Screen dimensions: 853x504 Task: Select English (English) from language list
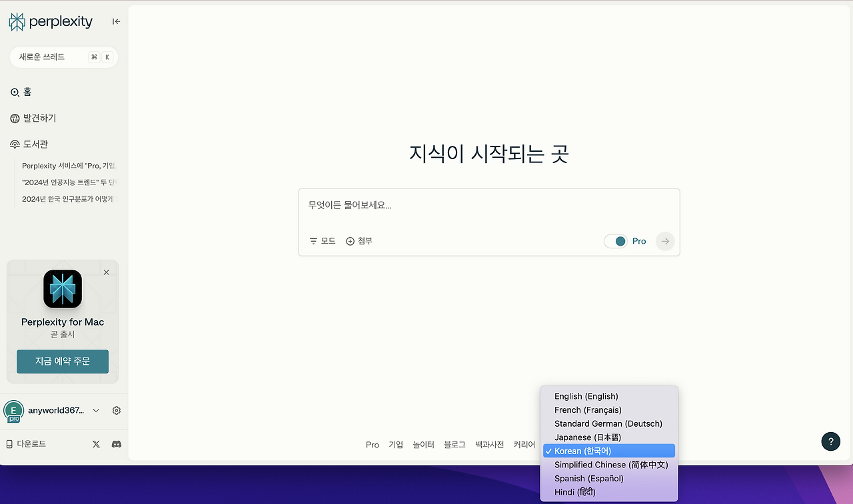[586, 395]
